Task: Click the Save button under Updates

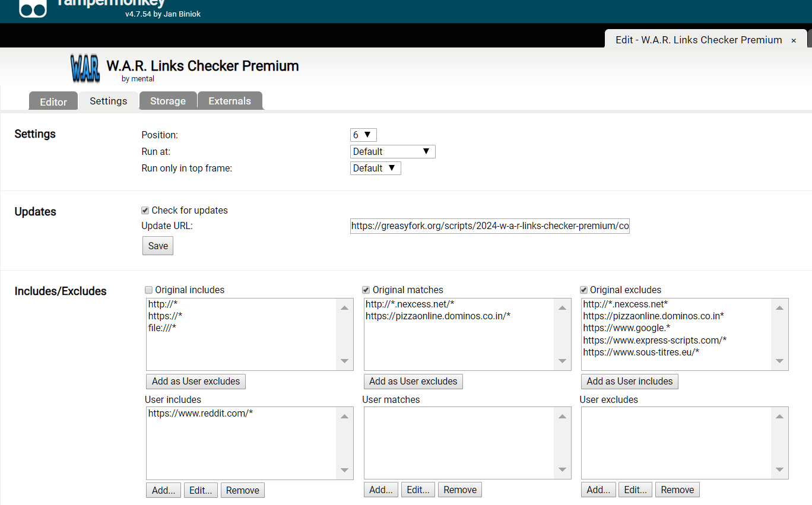Action: tap(158, 246)
